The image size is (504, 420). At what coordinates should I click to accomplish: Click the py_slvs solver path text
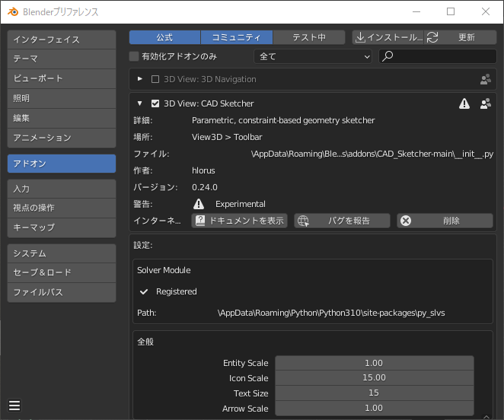pos(331,313)
